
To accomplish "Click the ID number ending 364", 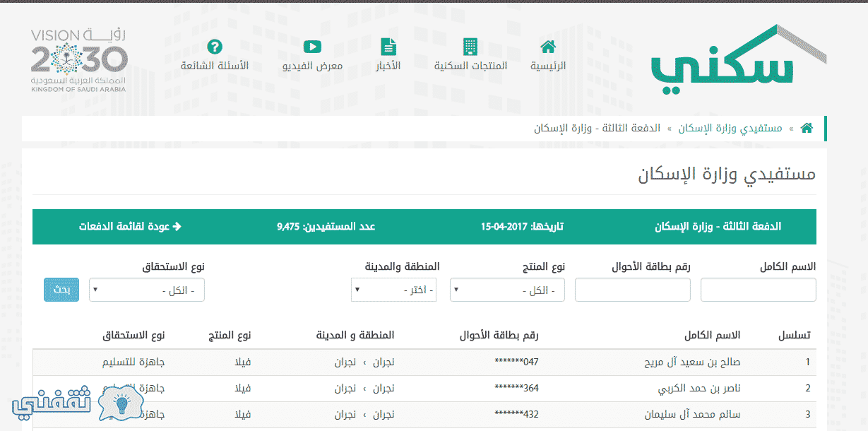I will (517, 388).
